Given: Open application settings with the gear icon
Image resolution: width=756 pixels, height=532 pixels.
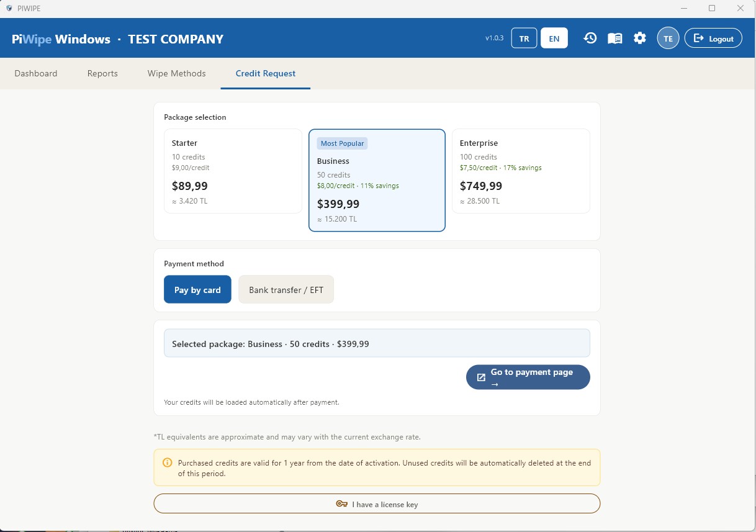Looking at the screenshot, I should tap(639, 38).
